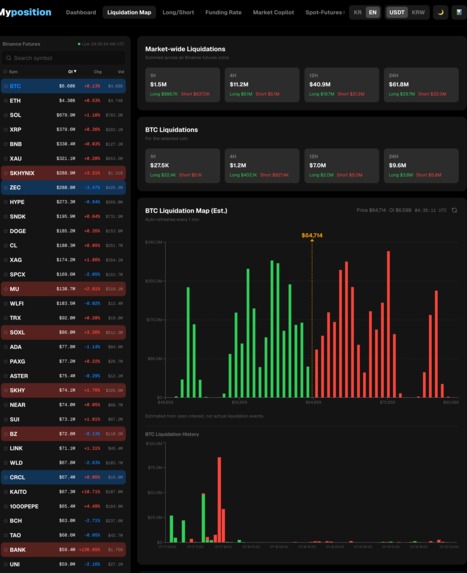Click the Myposition logo
This screenshot has height=573, width=467.
point(25,12)
